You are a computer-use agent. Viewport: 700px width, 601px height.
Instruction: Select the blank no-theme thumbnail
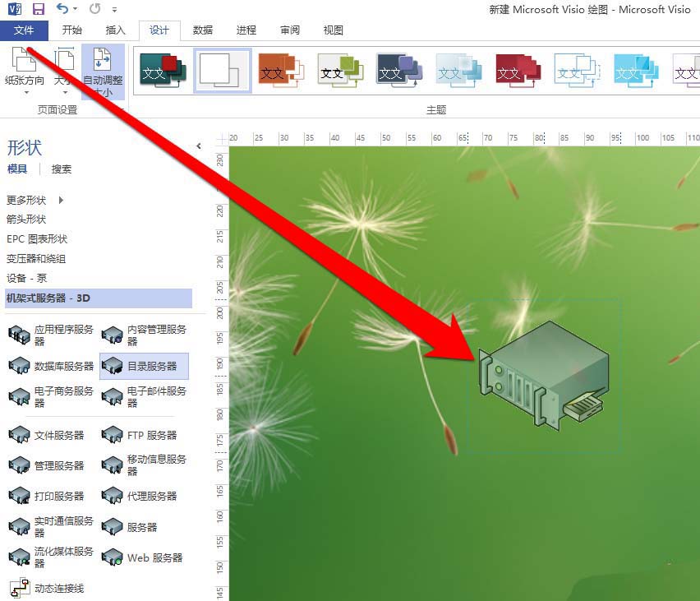point(222,71)
